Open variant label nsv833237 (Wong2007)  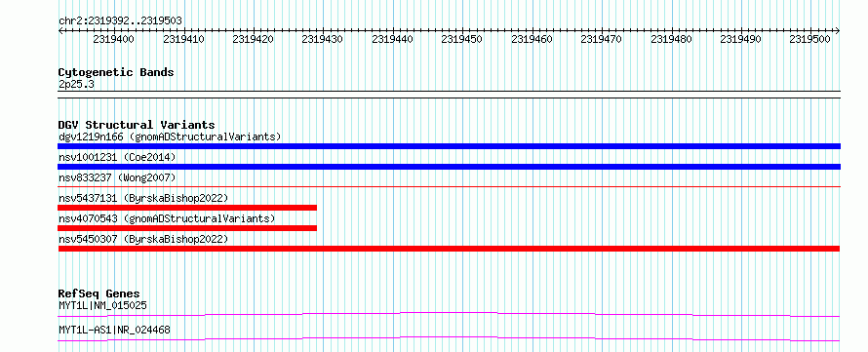[117, 177]
